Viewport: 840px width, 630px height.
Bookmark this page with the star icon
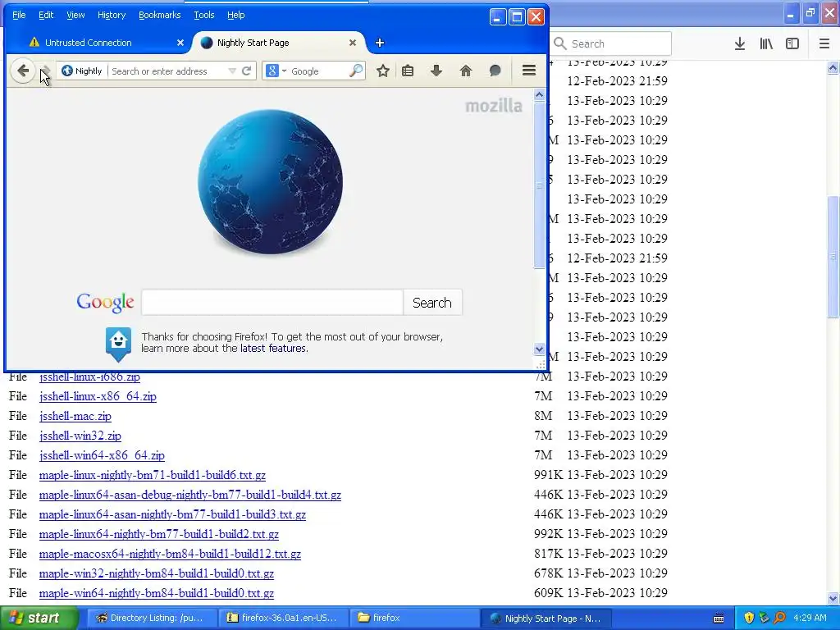pyautogui.click(x=382, y=71)
